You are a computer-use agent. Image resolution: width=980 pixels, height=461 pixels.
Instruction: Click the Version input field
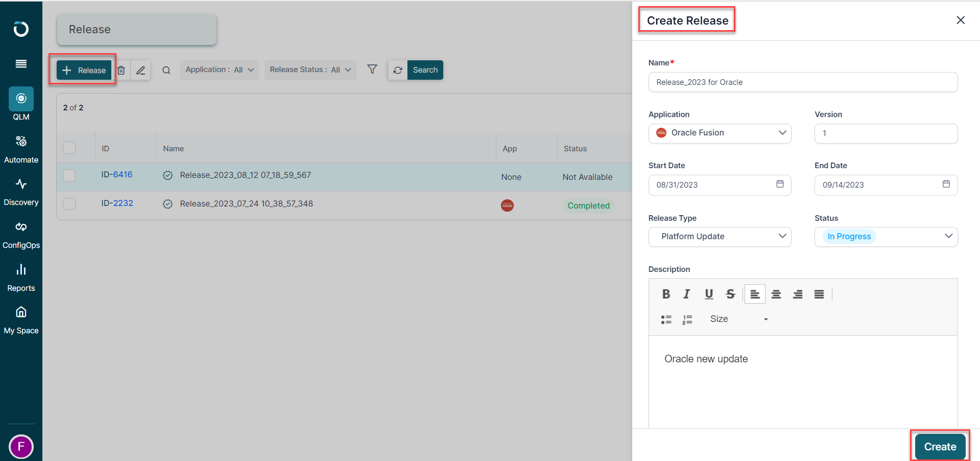pos(886,133)
